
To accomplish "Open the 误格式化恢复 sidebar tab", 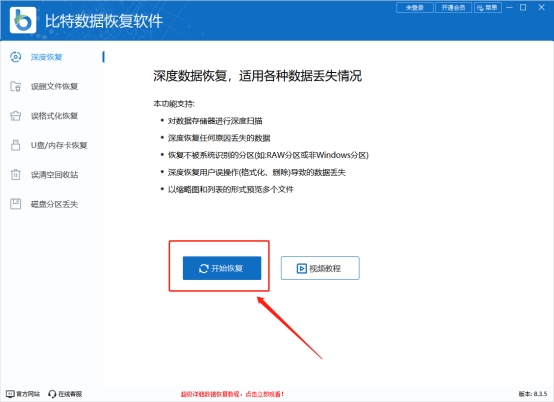I will pos(53,116).
